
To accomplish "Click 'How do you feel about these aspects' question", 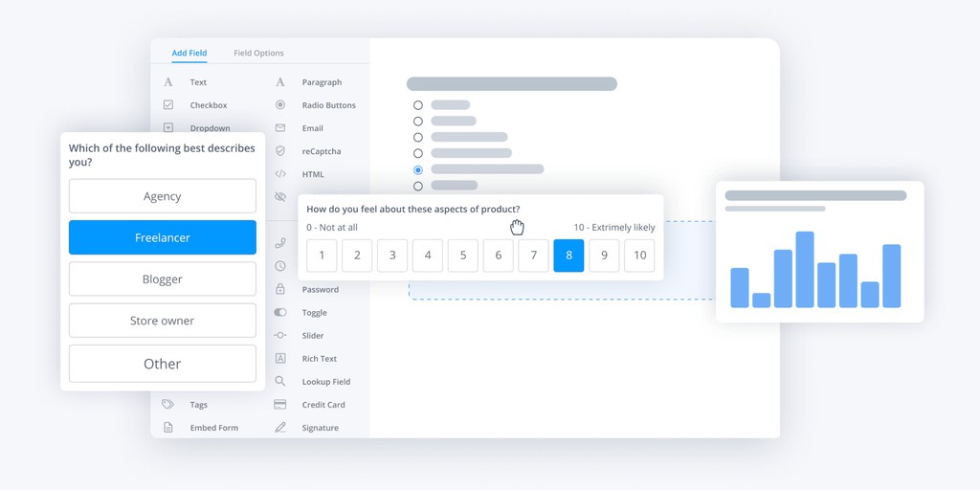I will [413, 210].
